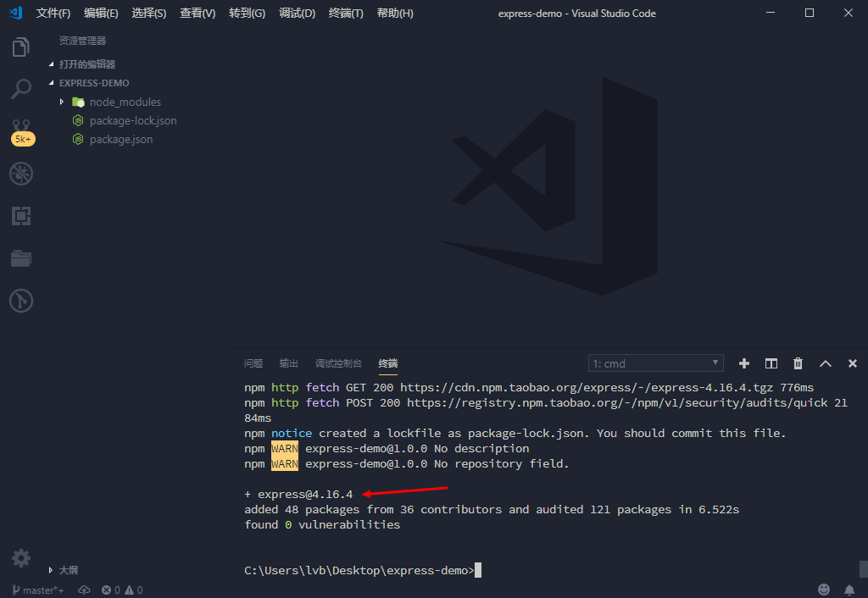Expand the node_modules folder arrow
This screenshot has height=598, width=868.
tap(61, 102)
